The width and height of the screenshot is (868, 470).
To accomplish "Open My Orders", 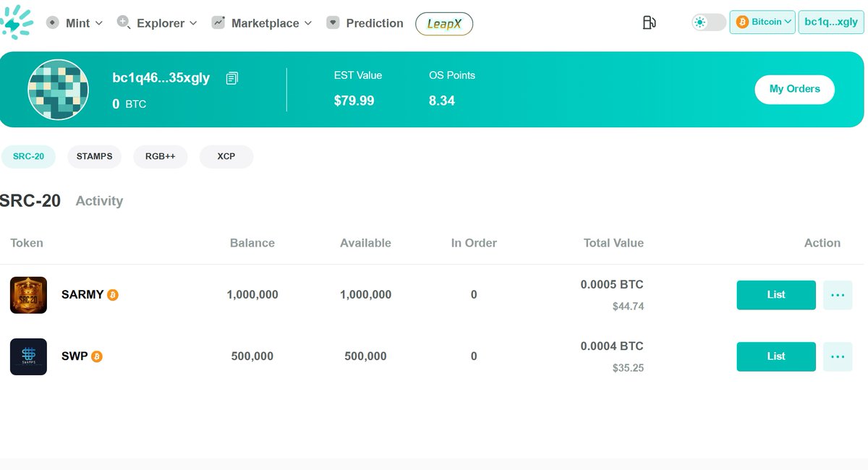I will 795,89.
